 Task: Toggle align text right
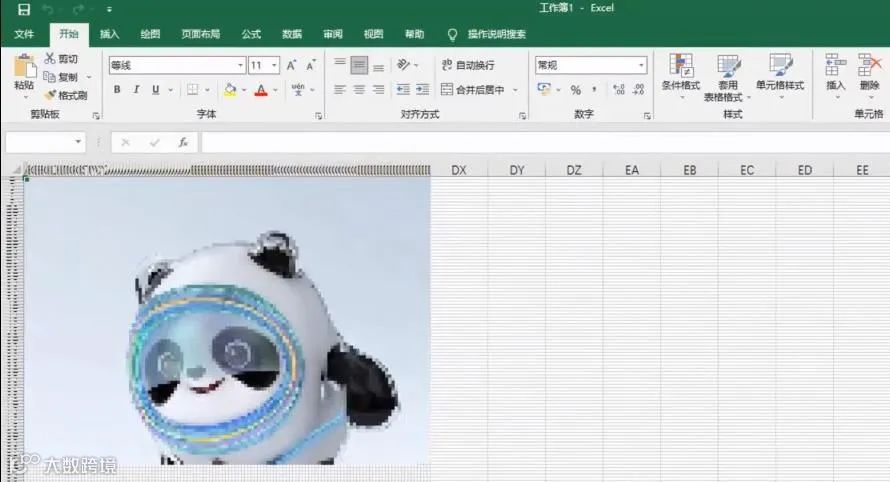tap(379, 90)
